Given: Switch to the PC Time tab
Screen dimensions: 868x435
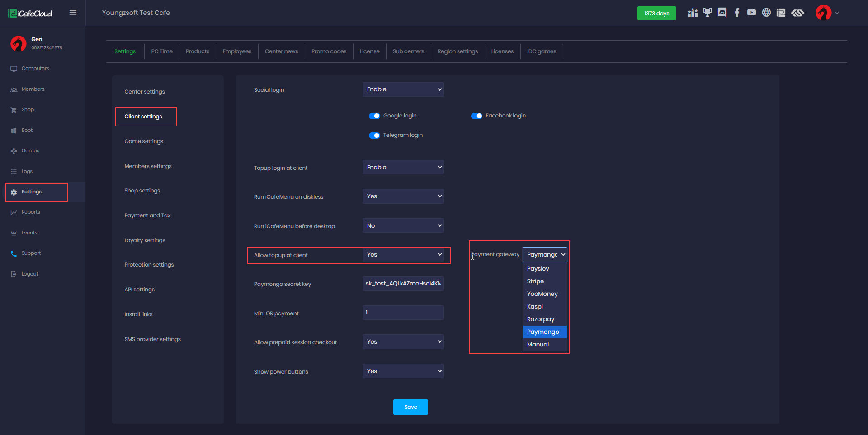Looking at the screenshot, I should tap(162, 51).
